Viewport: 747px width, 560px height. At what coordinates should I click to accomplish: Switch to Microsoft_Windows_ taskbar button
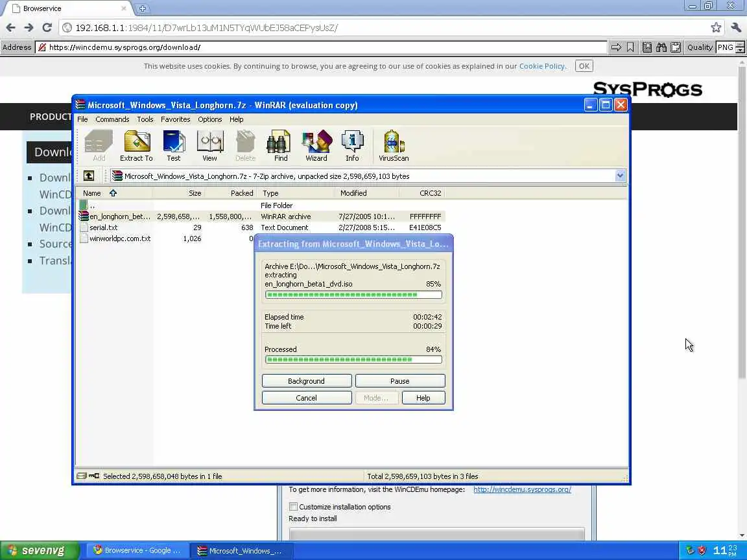point(241,550)
